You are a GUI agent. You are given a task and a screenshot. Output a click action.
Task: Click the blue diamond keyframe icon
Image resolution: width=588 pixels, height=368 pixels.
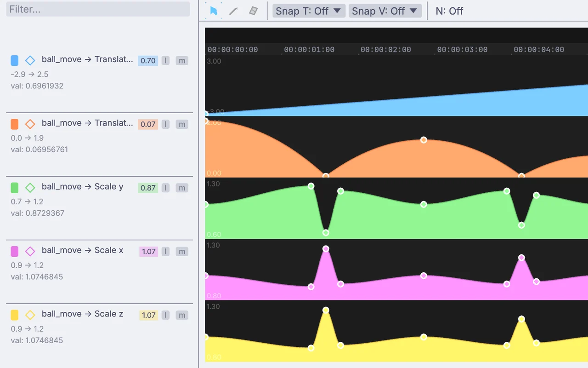(30, 60)
